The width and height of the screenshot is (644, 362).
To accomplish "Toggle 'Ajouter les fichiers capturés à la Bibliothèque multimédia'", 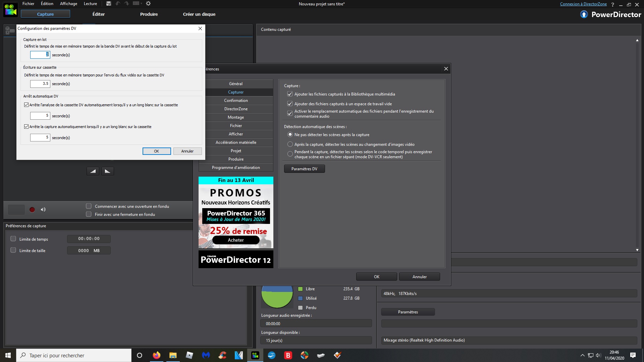I will tap(290, 94).
